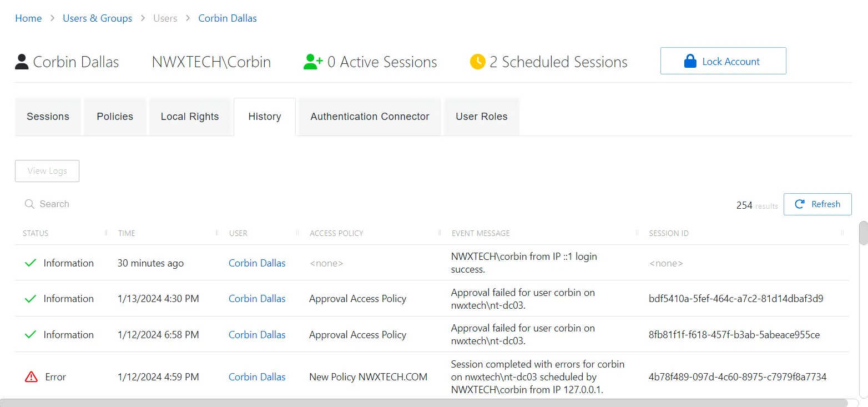Click the '254 results' count
Image resolution: width=868 pixels, height=407 pixels.
click(757, 205)
